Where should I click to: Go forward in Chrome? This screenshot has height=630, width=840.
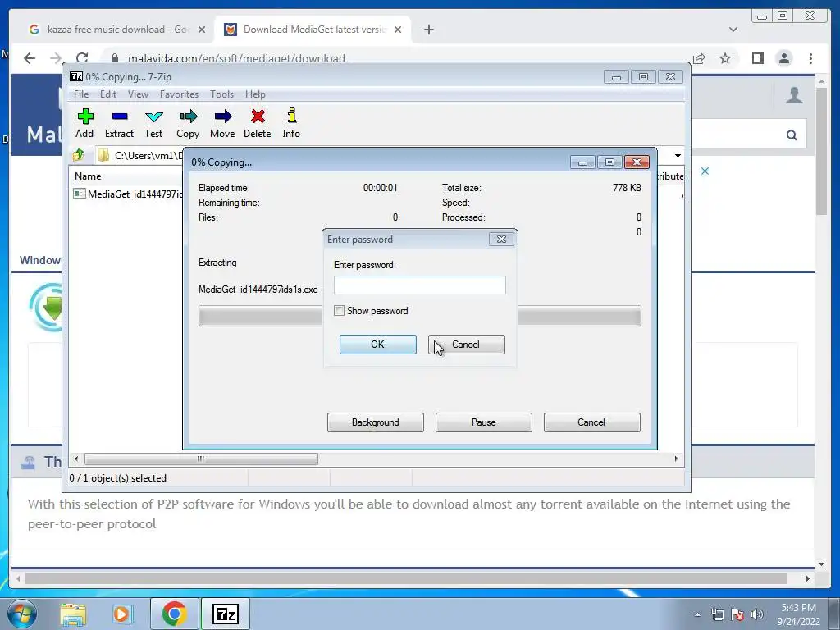[56, 58]
